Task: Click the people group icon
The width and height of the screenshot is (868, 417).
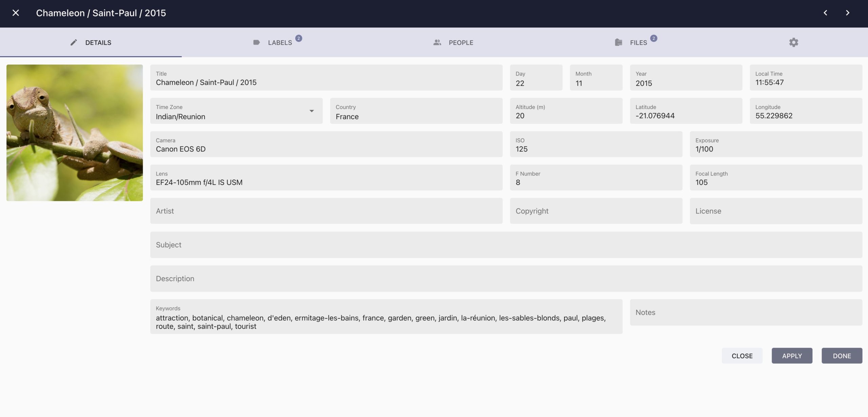Action: 437,42
